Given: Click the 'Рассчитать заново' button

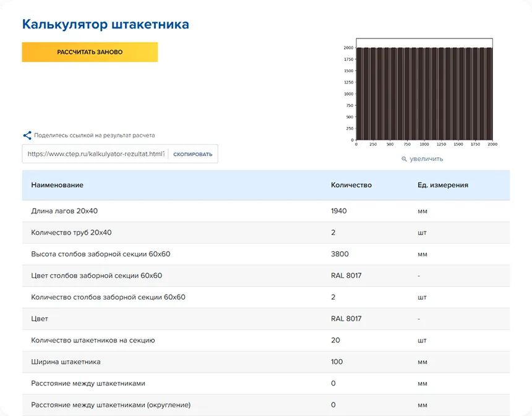Looking at the screenshot, I should coord(90,52).
